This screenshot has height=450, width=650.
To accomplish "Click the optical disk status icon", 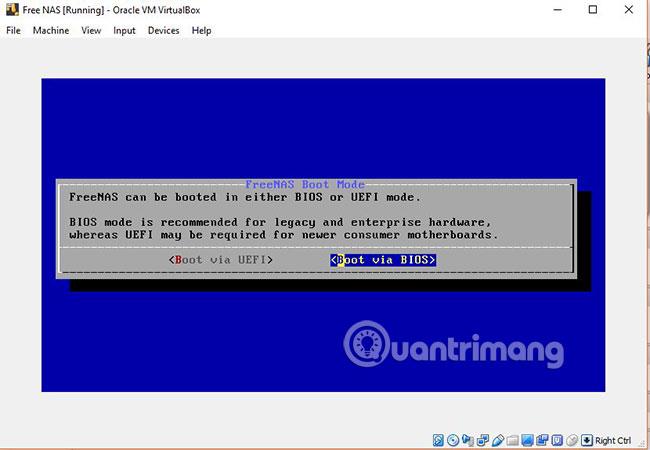I will click(x=453, y=440).
